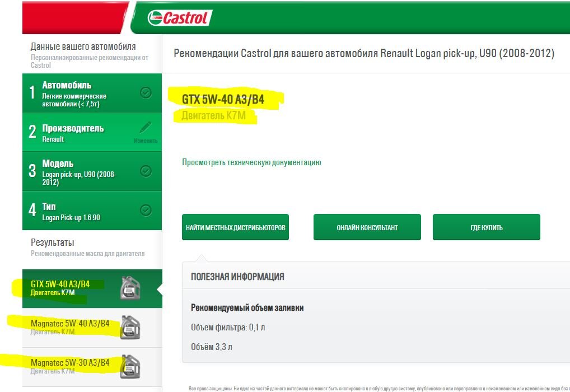Click Рекомендуемый объем заливки heading

click(x=247, y=307)
